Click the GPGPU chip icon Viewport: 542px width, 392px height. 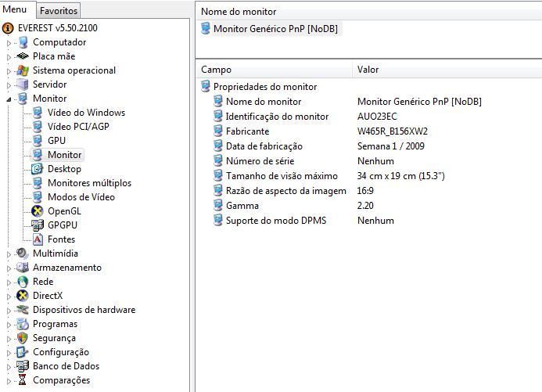38,225
